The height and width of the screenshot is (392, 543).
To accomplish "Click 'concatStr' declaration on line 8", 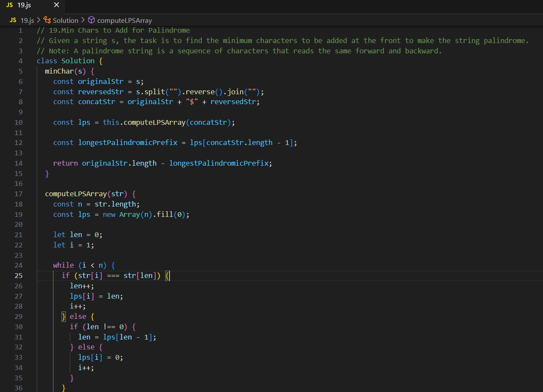I will (x=96, y=101).
